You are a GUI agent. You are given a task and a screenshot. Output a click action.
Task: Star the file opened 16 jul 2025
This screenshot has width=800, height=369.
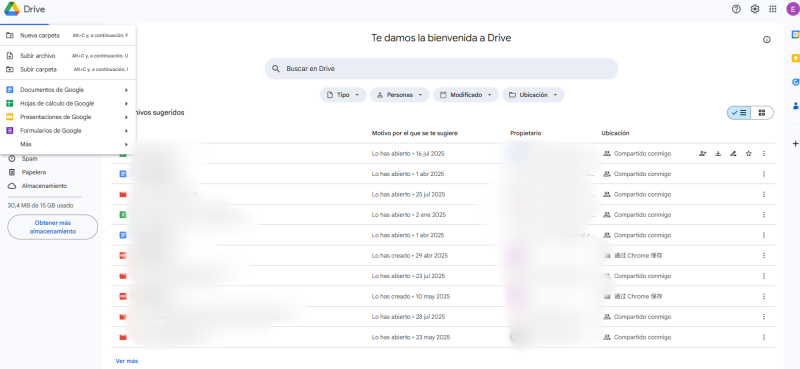click(x=748, y=153)
